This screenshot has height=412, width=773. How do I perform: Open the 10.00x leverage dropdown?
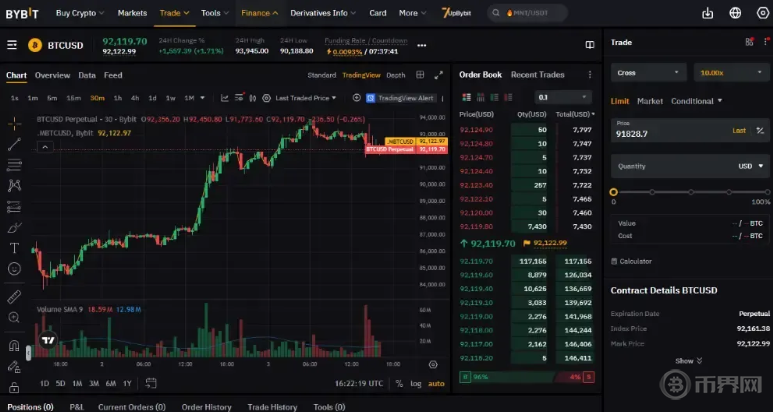click(732, 72)
